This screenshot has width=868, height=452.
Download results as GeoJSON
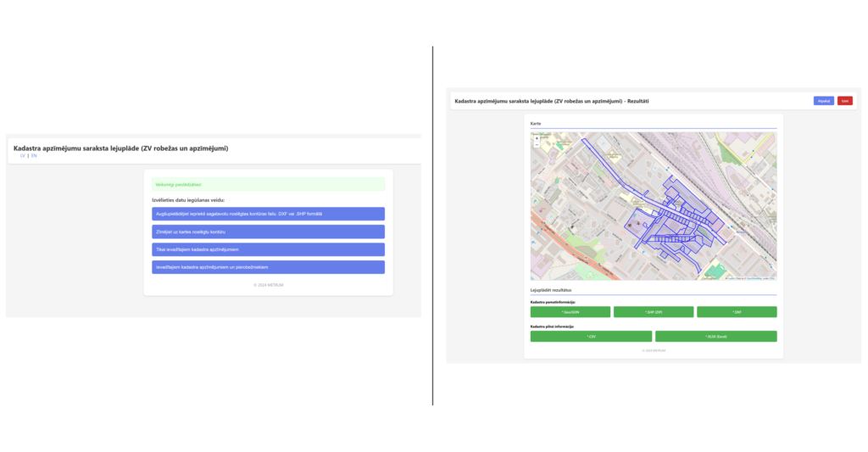pos(569,312)
